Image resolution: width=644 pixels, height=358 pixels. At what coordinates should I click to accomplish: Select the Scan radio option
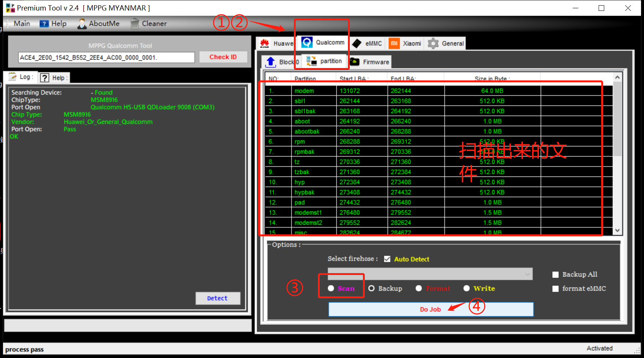331,288
